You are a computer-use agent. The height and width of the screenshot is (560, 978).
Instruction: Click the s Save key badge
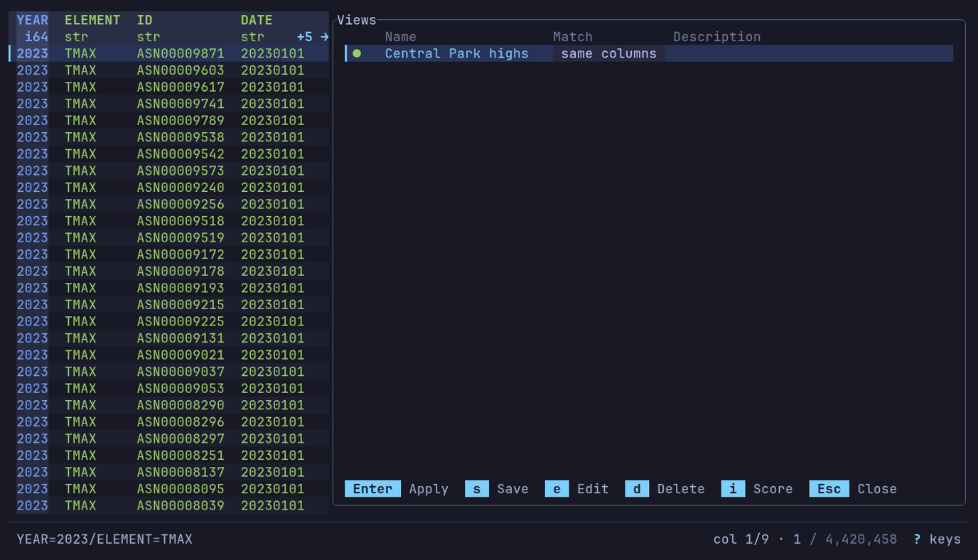point(476,489)
